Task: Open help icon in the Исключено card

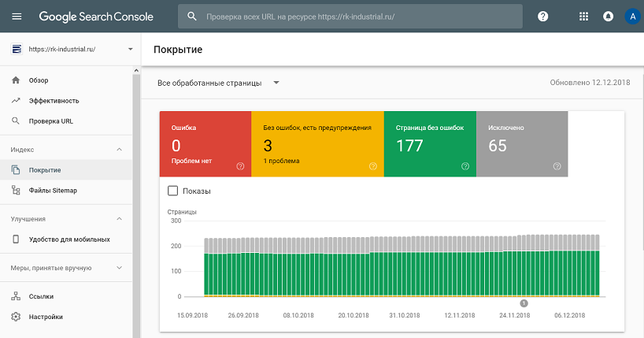Action: [557, 166]
